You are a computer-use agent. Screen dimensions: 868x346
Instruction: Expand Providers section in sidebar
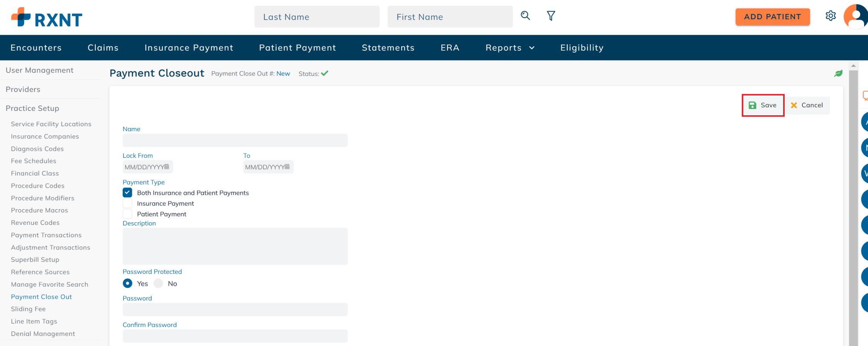[23, 89]
